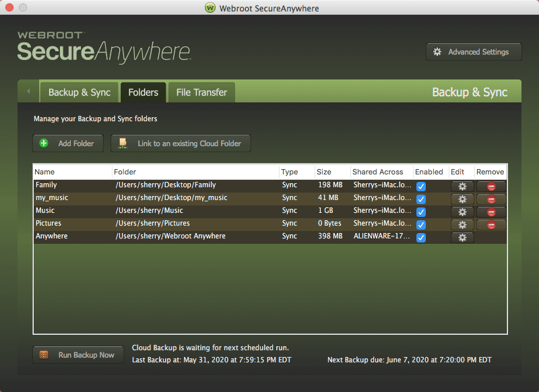The height and width of the screenshot is (392, 539).
Task: Click the orange backup icon on Run Backup Now
Action: point(44,355)
